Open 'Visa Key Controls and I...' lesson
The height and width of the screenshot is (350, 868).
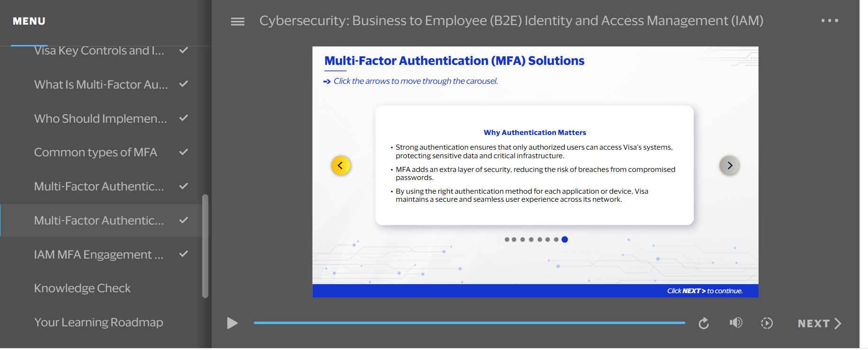106,51
